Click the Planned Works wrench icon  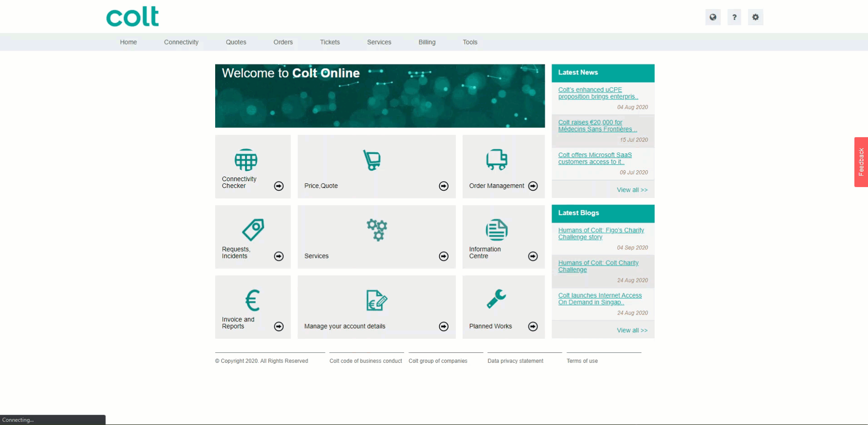(496, 299)
